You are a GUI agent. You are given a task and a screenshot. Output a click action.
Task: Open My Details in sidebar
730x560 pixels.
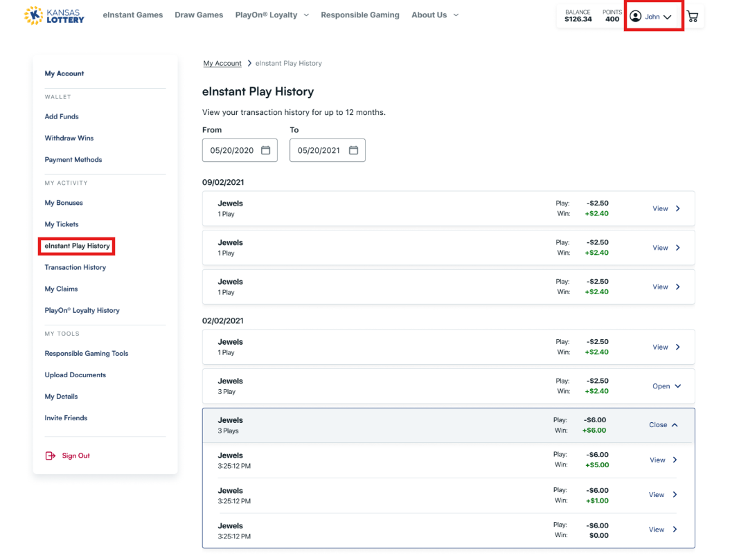(61, 396)
